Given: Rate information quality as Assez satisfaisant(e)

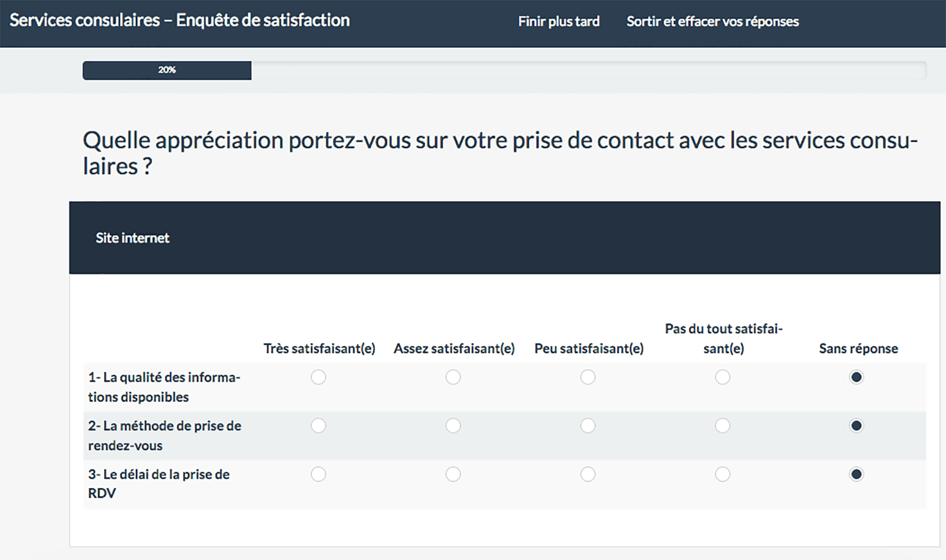Looking at the screenshot, I should click(453, 377).
